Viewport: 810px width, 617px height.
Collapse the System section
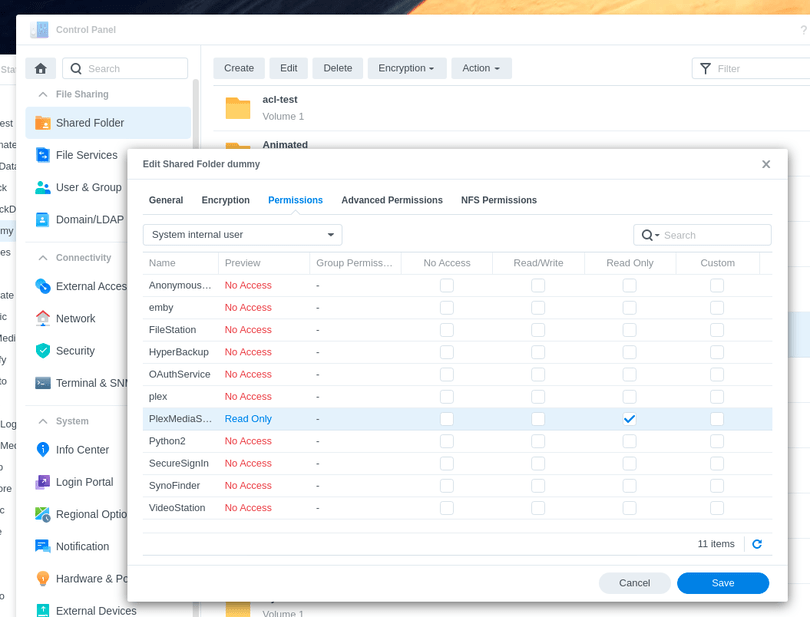pos(43,421)
